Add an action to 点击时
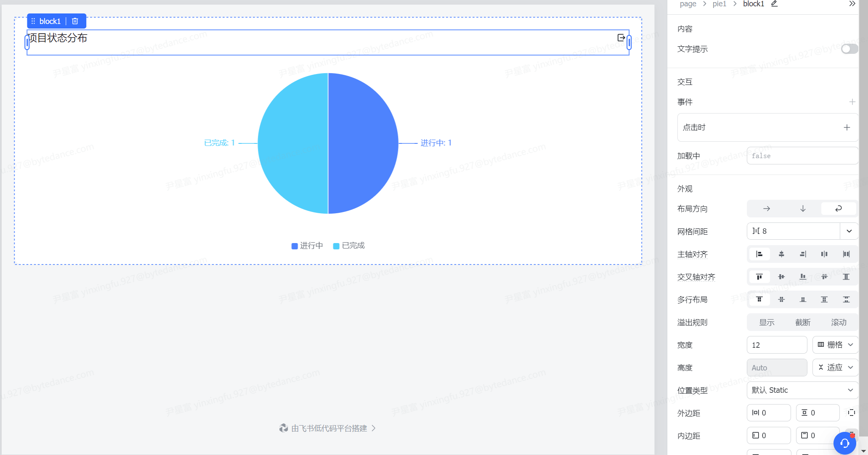868x455 pixels. [847, 127]
